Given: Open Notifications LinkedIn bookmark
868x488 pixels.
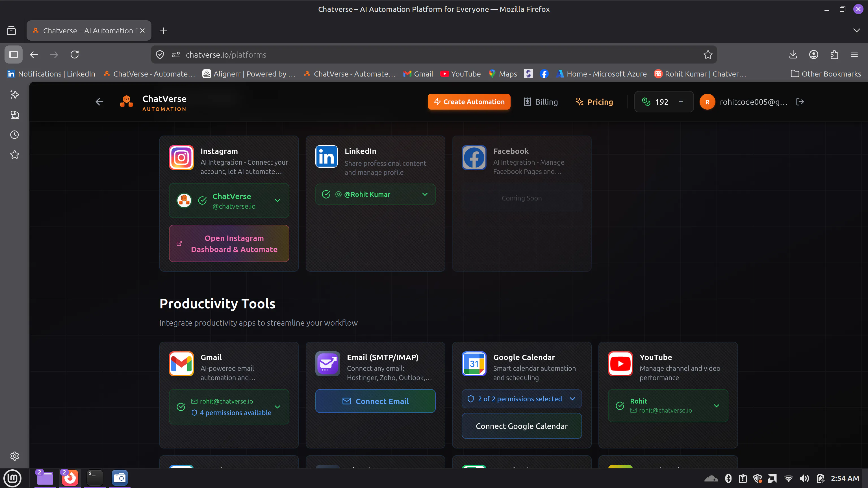Looking at the screenshot, I should coord(51,74).
